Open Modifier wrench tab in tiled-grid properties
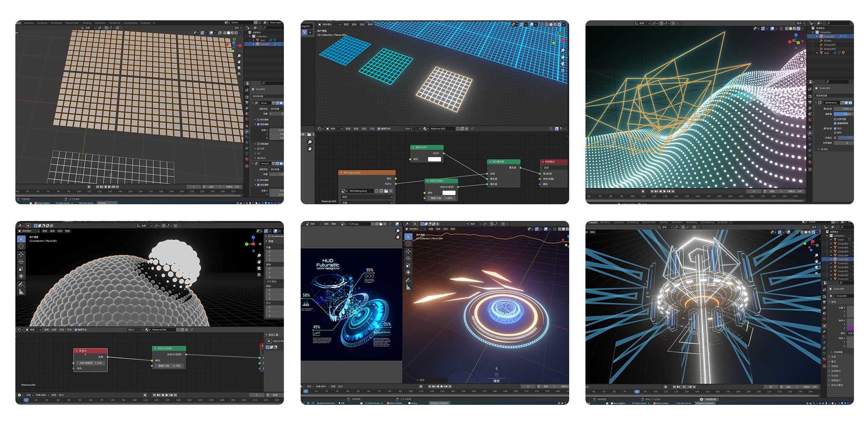The width and height of the screenshot is (868, 427). point(247,131)
